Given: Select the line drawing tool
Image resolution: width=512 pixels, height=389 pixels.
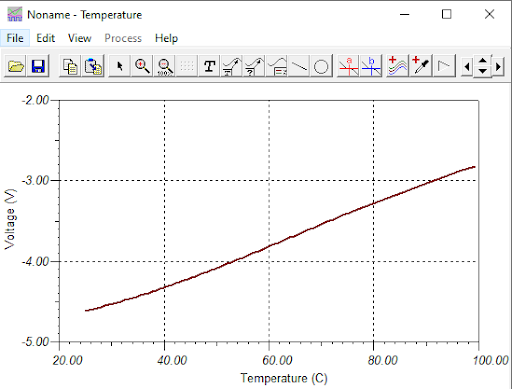Looking at the screenshot, I should coord(299,66).
